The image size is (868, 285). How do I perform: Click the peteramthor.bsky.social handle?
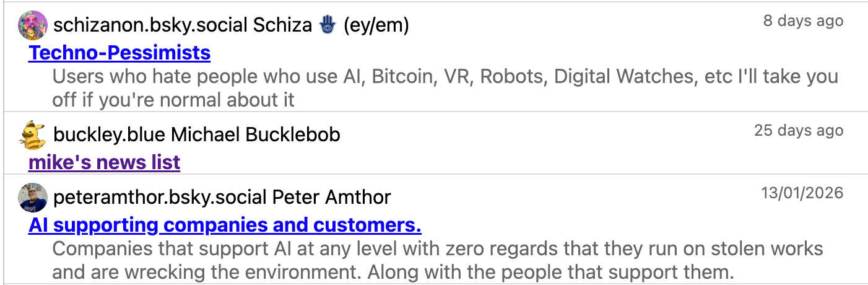[x=160, y=198]
